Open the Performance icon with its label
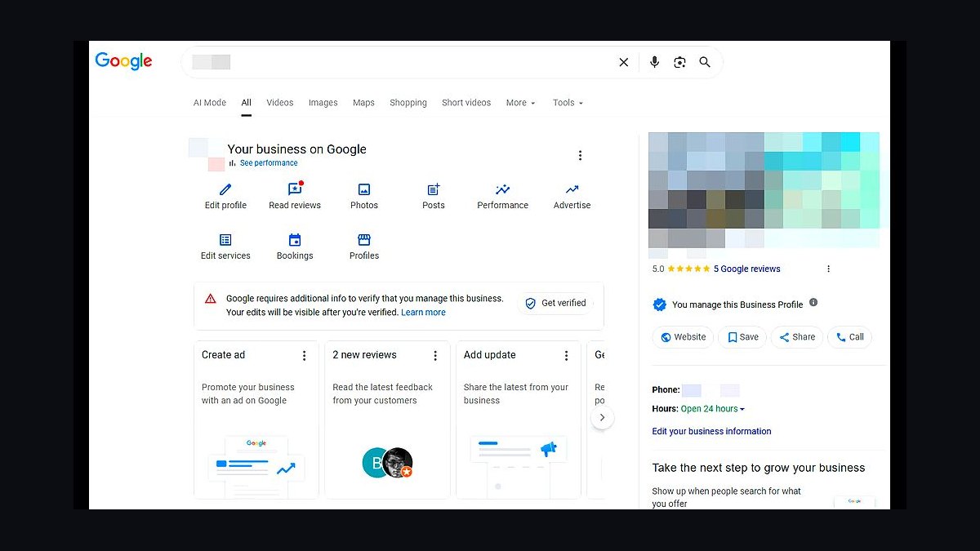This screenshot has height=551, width=980. [503, 197]
